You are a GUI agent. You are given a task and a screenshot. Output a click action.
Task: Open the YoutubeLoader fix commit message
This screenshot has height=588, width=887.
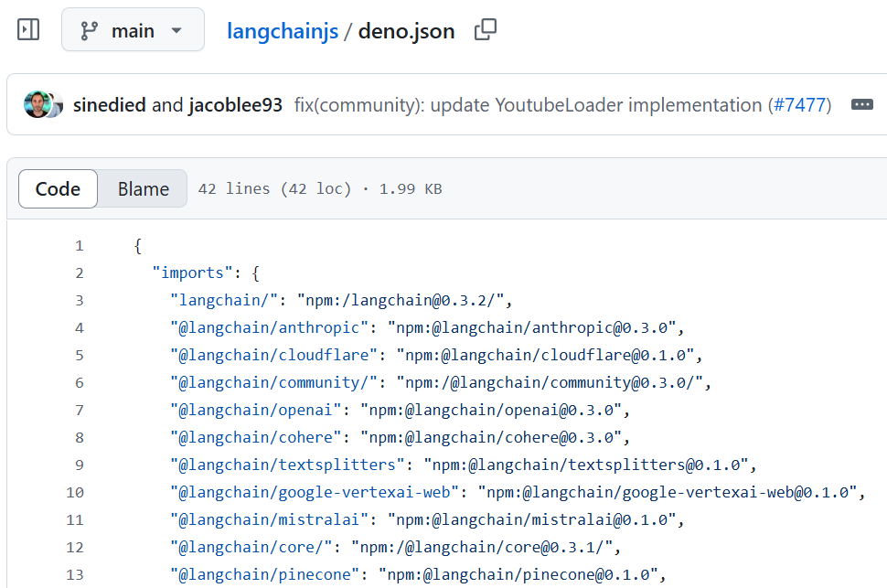click(528, 105)
